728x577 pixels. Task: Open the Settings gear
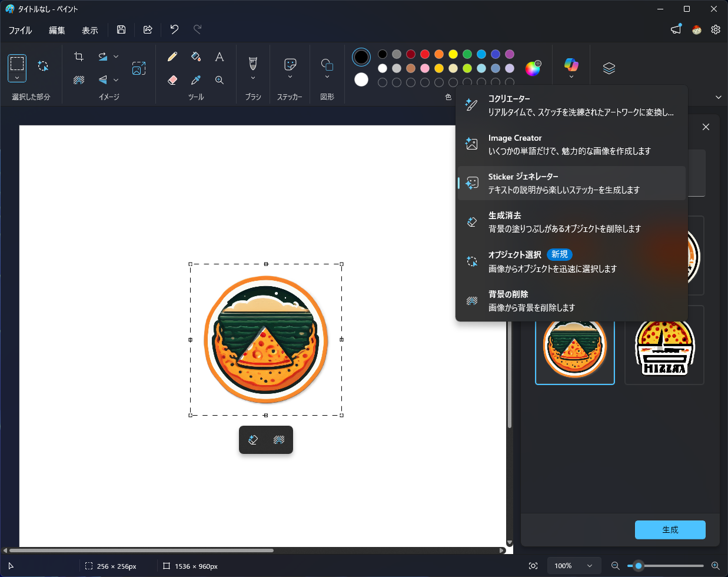tap(716, 29)
